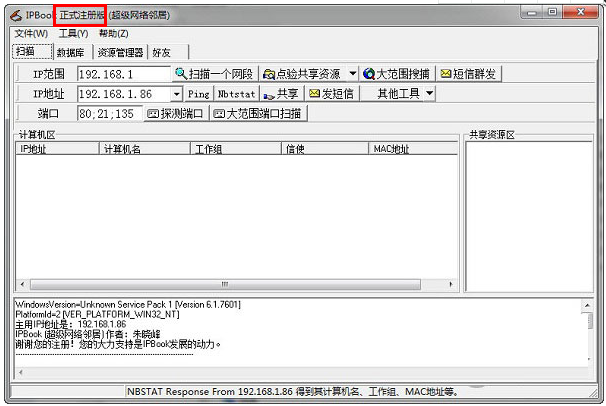606x406 pixels.
Task: Click the log line PlatformId=2
Action: [97, 314]
